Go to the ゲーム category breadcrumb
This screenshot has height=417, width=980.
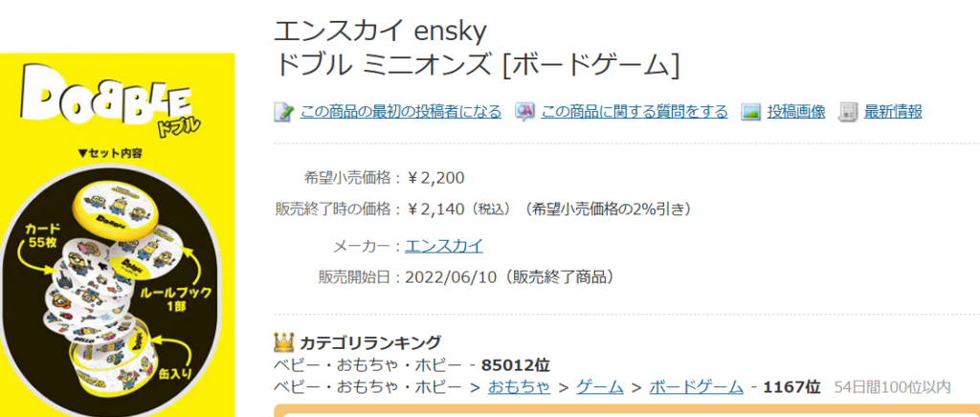pyautogui.click(x=600, y=387)
